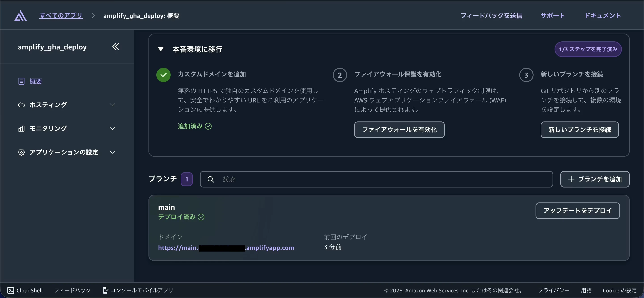Click the ホスティング cloud icon
Image resolution: width=644 pixels, height=298 pixels.
[x=21, y=105]
